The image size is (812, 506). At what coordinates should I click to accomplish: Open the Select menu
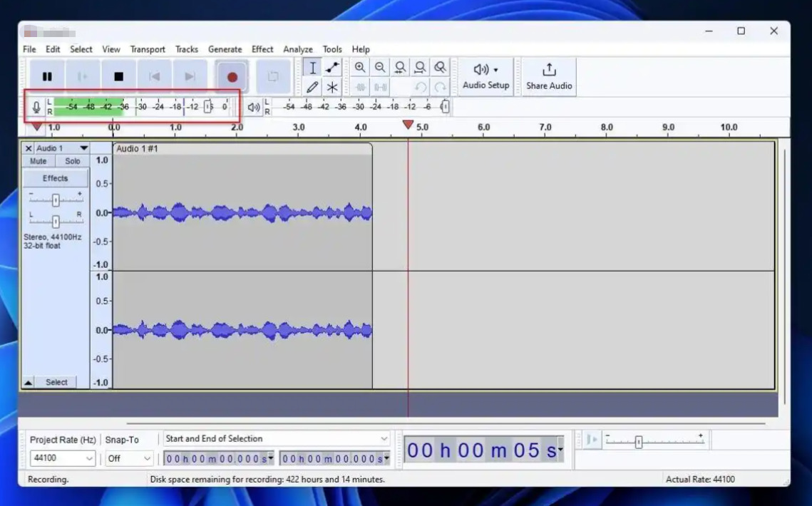[x=81, y=49]
